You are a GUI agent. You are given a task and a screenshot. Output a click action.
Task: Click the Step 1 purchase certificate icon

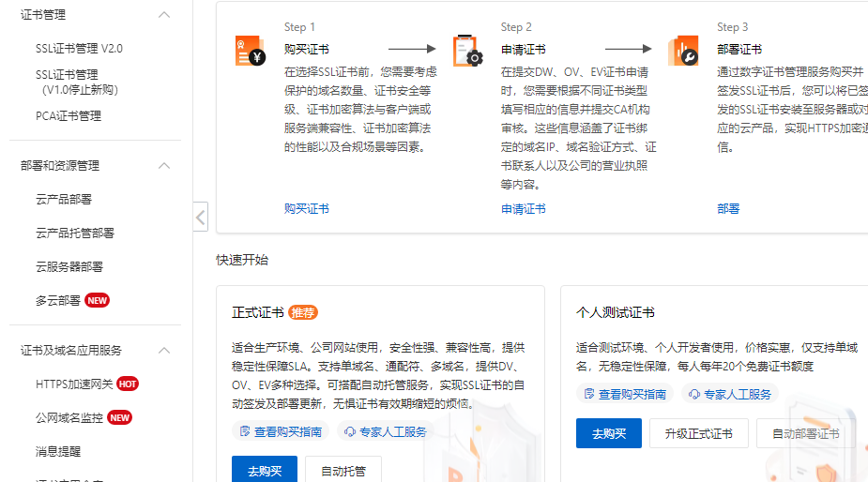(x=250, y=51)
